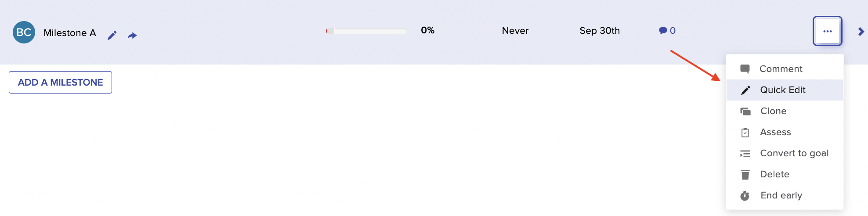Screen dimensions: 868x216
Task: Click the Milestone A progress bar
Action: tap(366, 31)
